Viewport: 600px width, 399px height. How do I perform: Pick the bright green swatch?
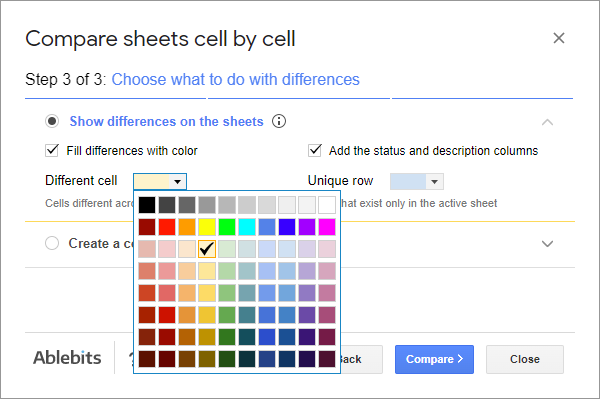click(227, 227)
